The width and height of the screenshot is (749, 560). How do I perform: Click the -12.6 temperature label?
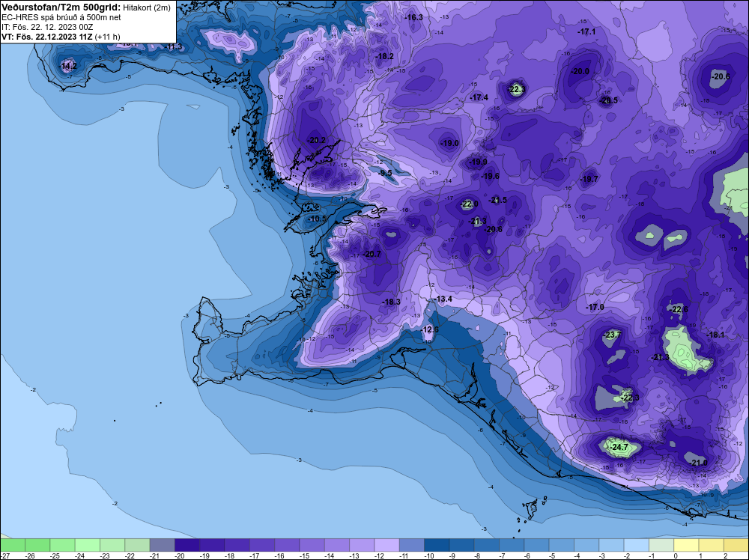(430, 329)
